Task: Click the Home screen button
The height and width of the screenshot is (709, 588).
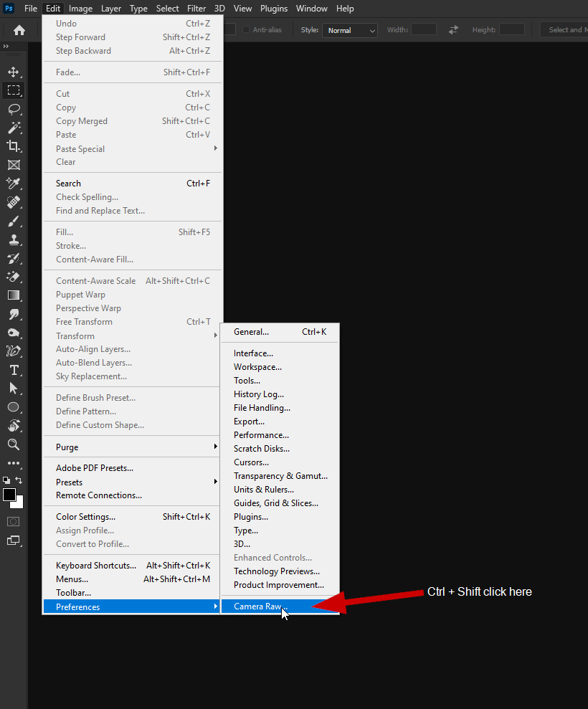Action: point(19,29)
